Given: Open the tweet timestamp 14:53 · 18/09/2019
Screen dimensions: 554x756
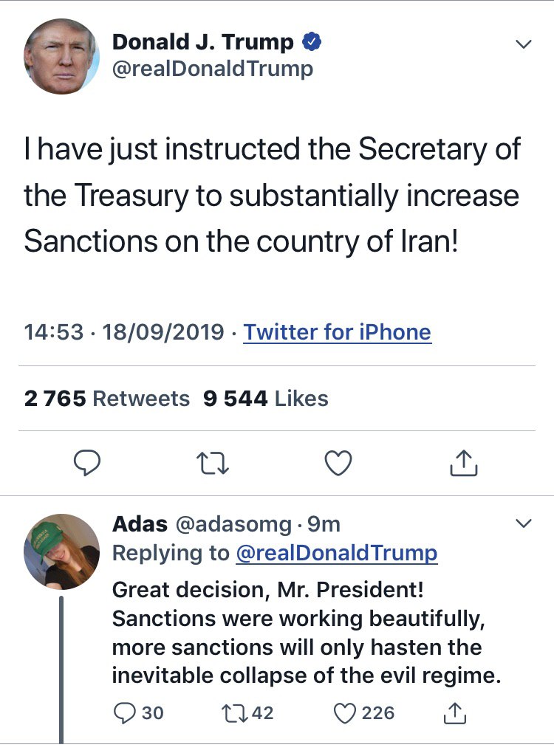Looking at the screenshot, I should tap(124, 332).
